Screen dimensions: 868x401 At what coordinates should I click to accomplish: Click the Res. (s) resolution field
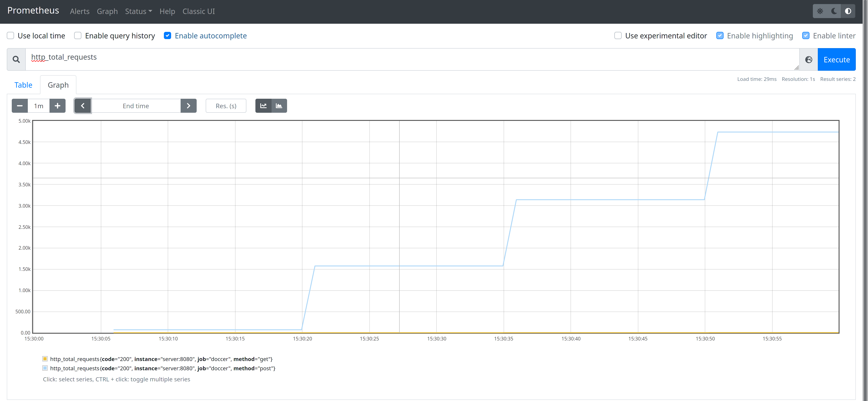click(x=226, y=106)
